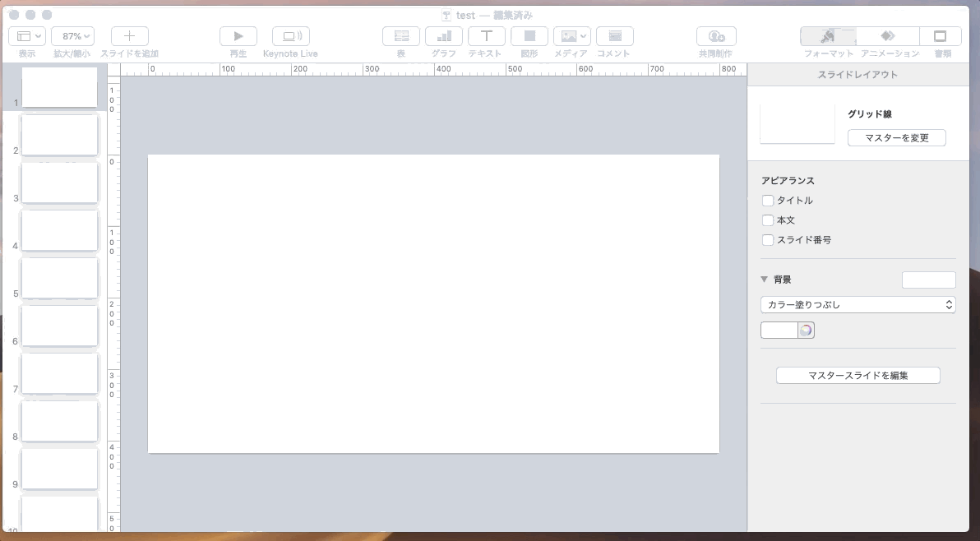Add a comment via コメント icon

pyautogui.click(x=614, y=36)
